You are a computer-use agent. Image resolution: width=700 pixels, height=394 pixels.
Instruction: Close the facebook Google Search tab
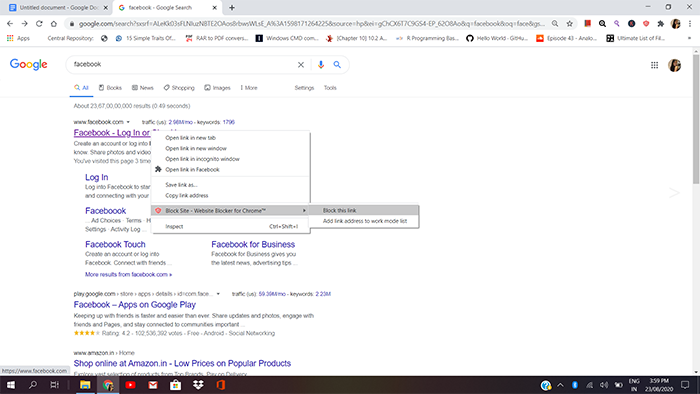[x=214, y=8]
